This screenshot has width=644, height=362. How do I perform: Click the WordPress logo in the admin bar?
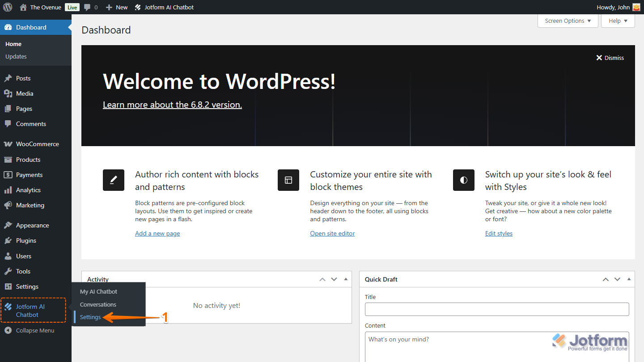[x=7, y=7]
